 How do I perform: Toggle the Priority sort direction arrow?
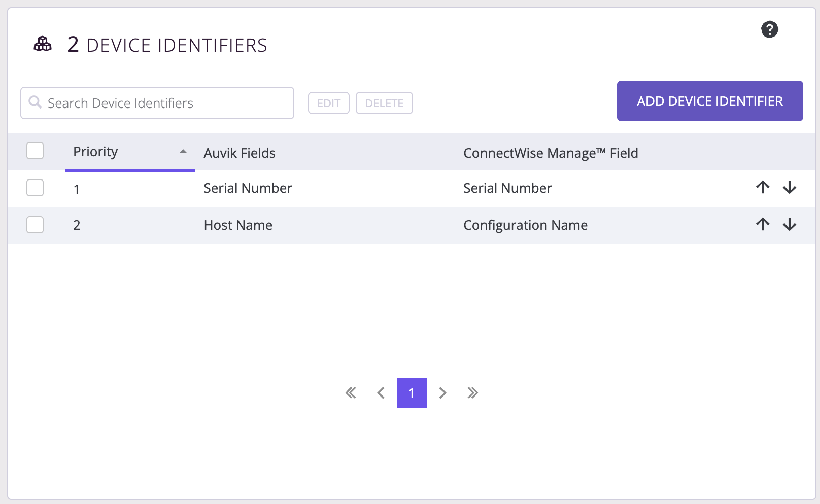coord(183,152)
